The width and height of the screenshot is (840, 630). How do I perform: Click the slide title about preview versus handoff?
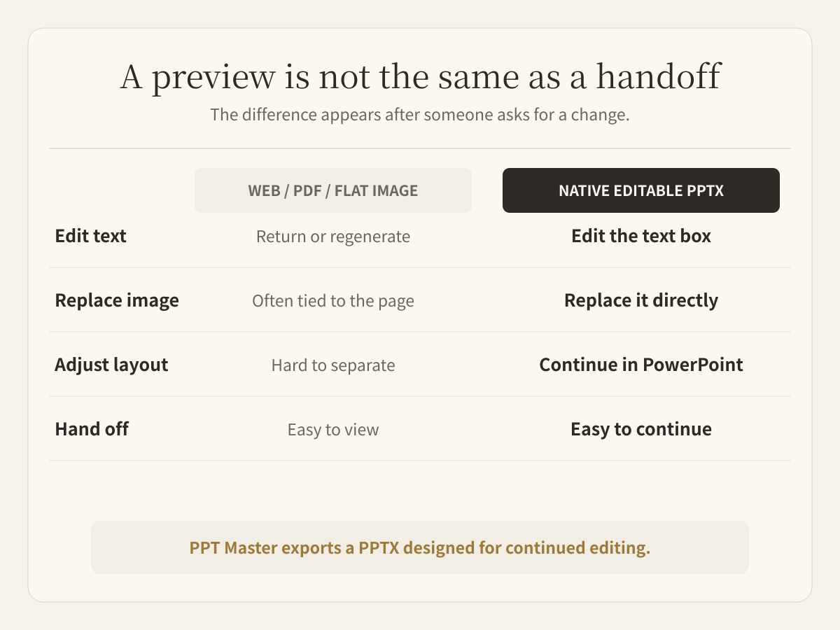[x=420, y=76]
